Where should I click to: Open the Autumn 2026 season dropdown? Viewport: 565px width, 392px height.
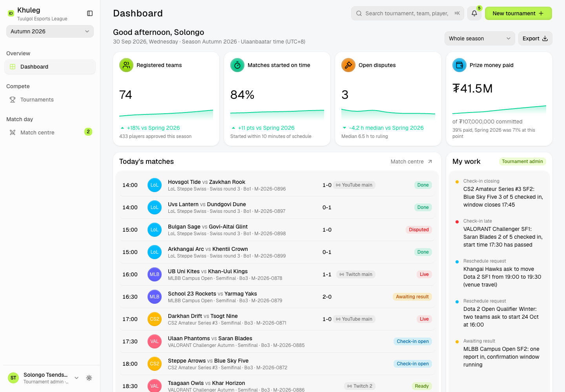(x=50, y=31)
